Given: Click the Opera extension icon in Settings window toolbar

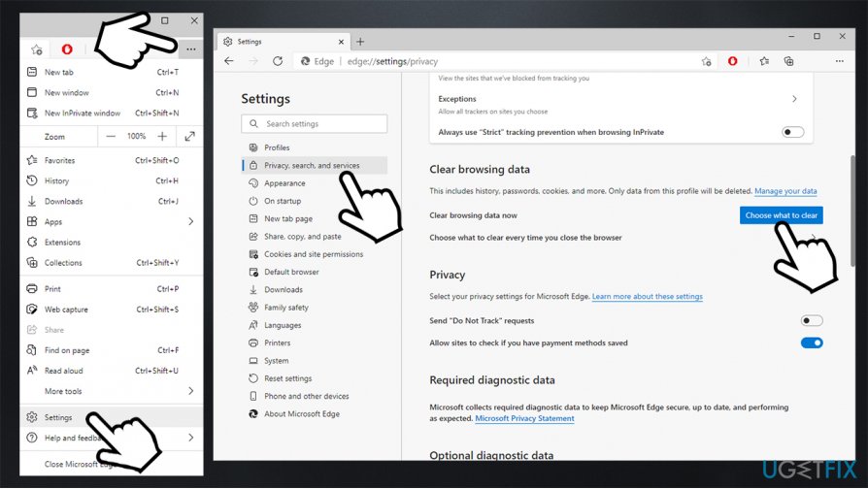Looking at the screenshot, I should point(732,61).
